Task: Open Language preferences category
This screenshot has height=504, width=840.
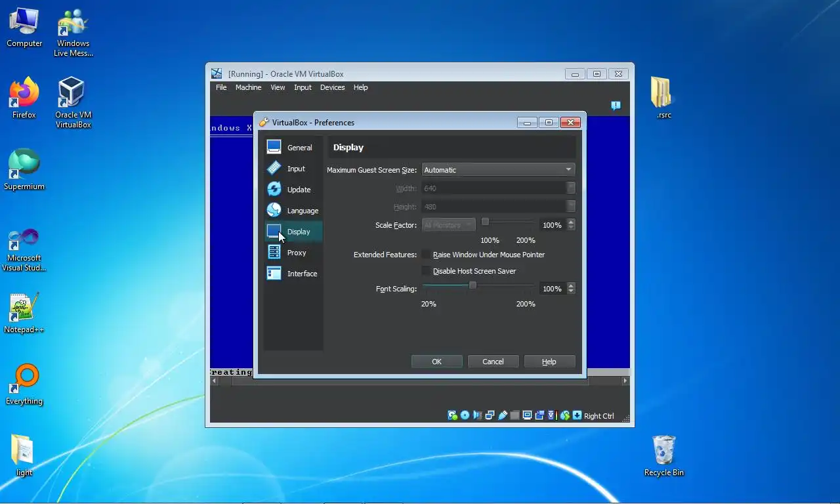Action: coord(293,211)
